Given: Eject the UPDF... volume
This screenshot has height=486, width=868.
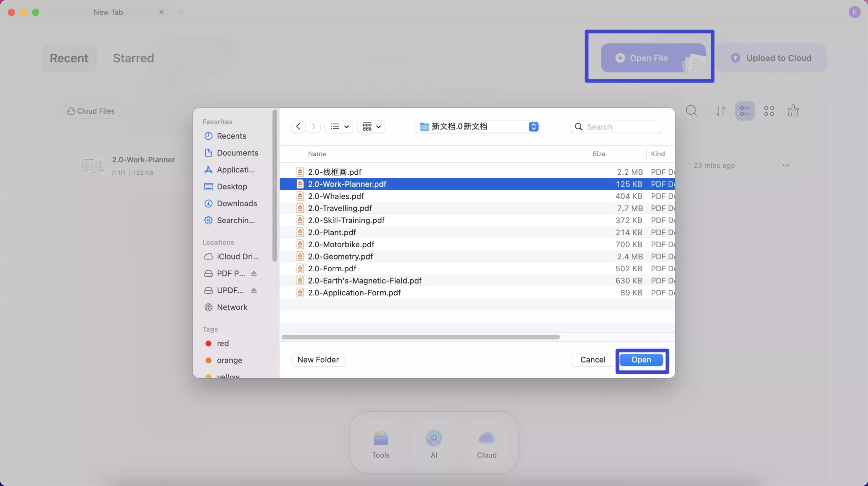Looking at the screenshot, I should [254, 290].
